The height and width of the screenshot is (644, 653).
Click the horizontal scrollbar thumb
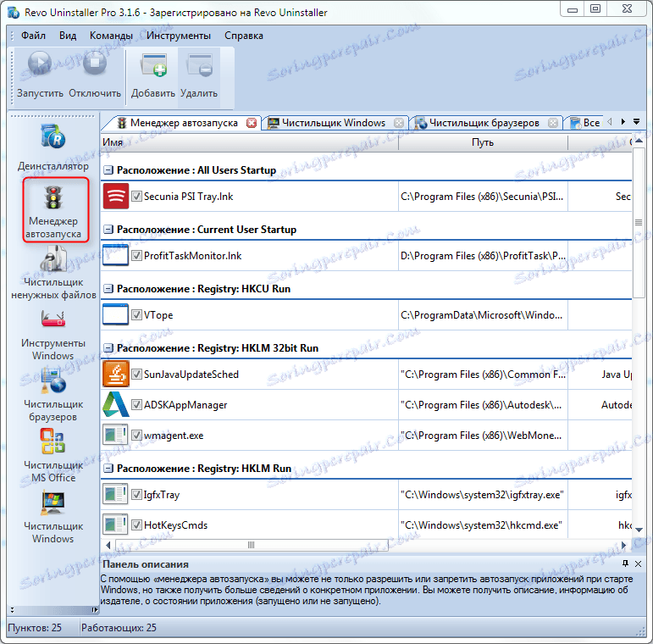click(252, 545)
